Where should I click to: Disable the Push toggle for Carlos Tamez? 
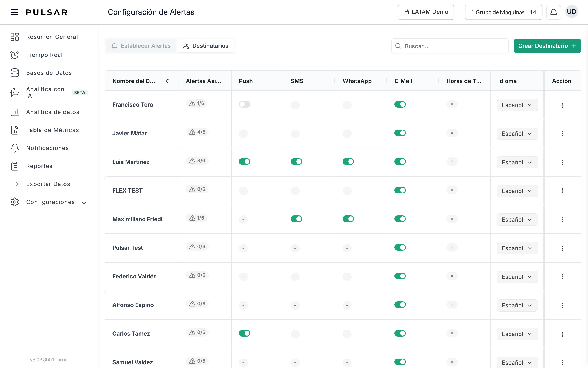244,333
